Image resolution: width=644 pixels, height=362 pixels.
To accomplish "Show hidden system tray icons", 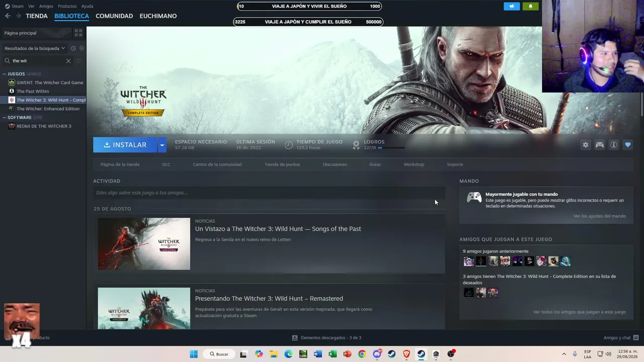I will (564, 354).
